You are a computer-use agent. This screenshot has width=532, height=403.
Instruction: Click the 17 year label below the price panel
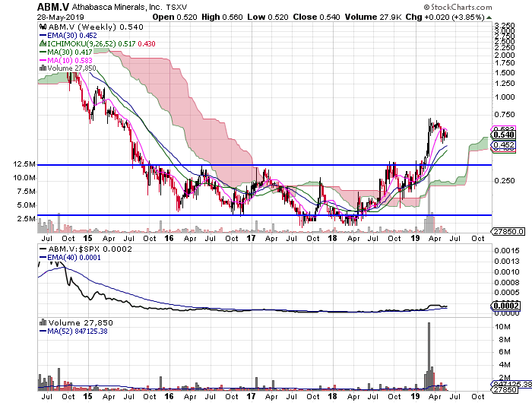pyautogui.click(x=251, y=238)
